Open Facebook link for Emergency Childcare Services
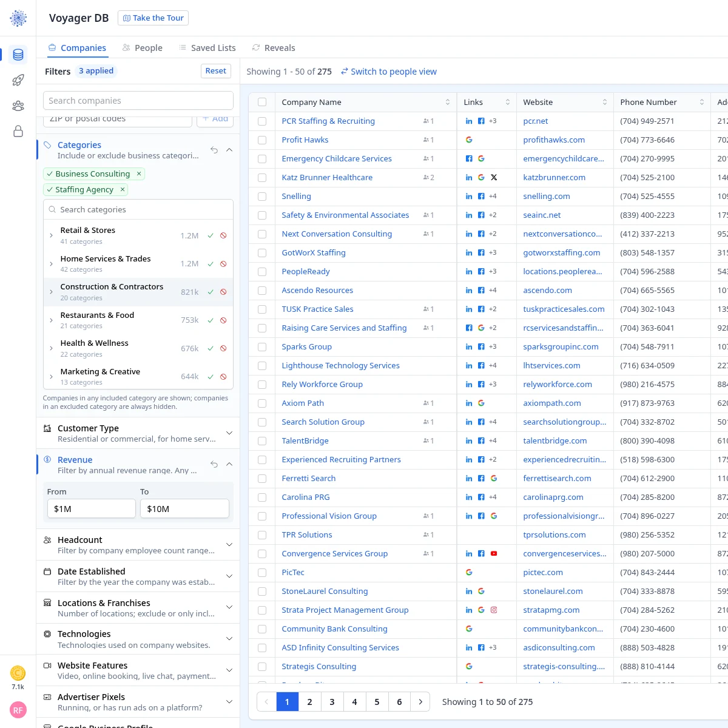728x728 pixels. [x=469, y=159]
